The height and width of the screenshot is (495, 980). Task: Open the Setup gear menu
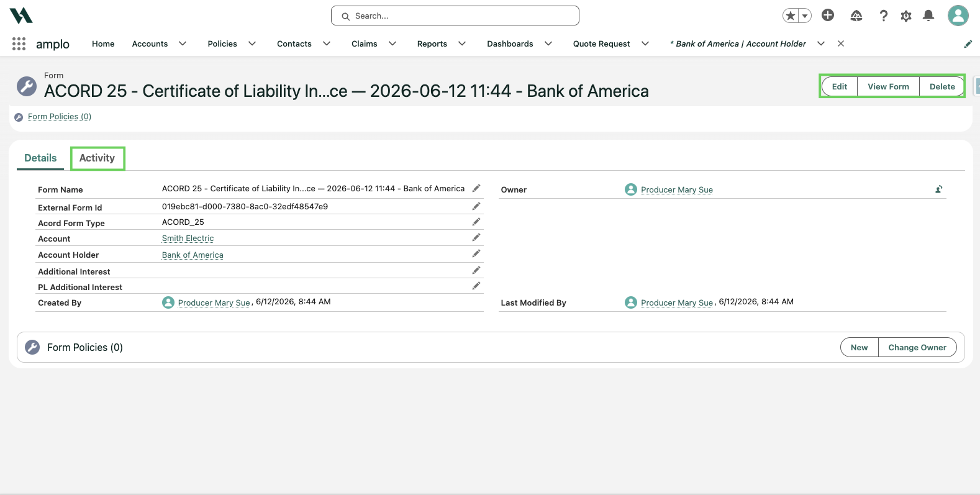(906, 16)
